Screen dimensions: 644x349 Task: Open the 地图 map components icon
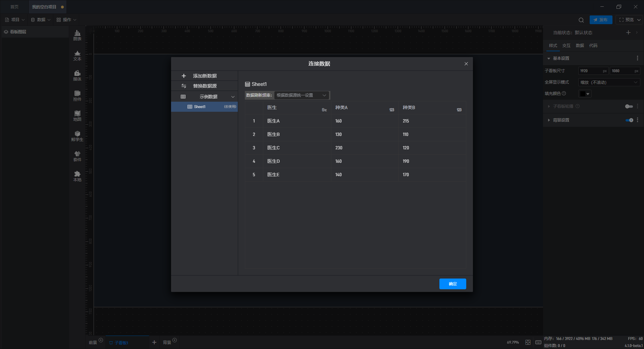click(x=77, y=116)
